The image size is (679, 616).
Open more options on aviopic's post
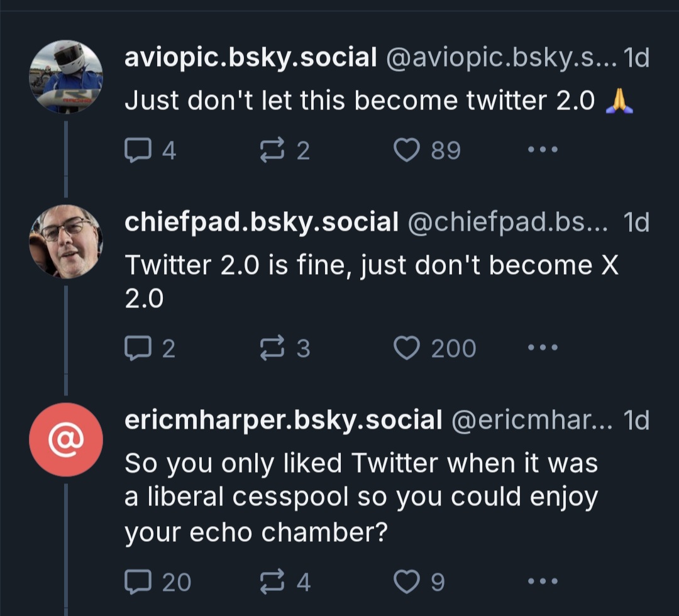542,150
